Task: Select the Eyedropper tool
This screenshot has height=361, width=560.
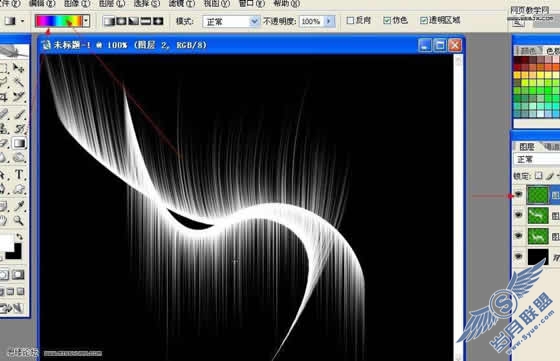Action: coord(19,206)
